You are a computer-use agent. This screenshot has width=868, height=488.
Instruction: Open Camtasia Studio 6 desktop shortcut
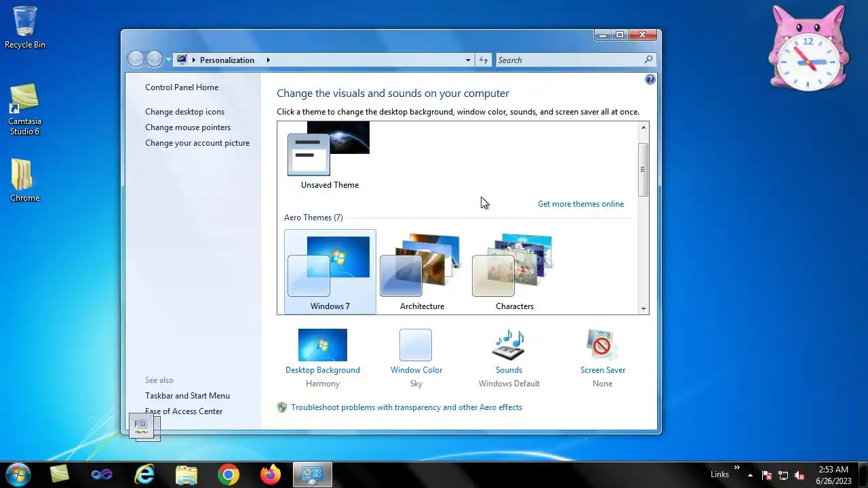point(24,109)
